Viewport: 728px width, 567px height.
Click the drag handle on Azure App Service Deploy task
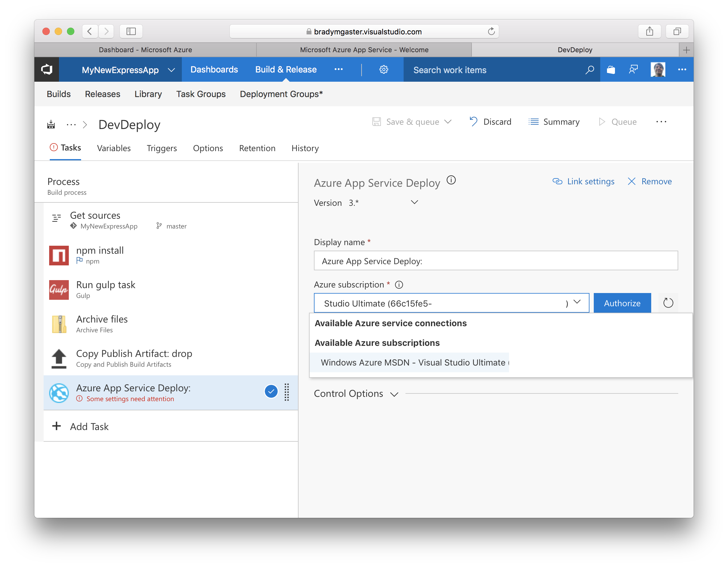coord(287,392)
